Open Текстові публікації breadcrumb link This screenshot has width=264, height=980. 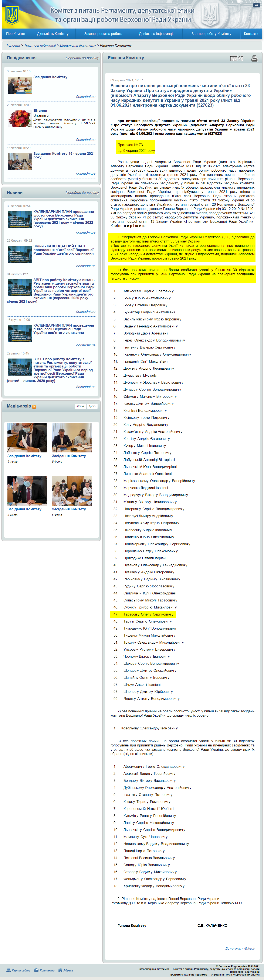click(x=40, y=45)
